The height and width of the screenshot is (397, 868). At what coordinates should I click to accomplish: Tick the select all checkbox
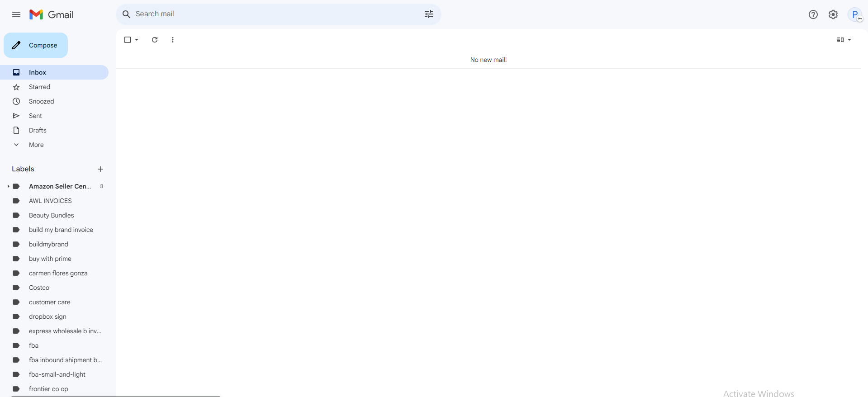[128, 40]
